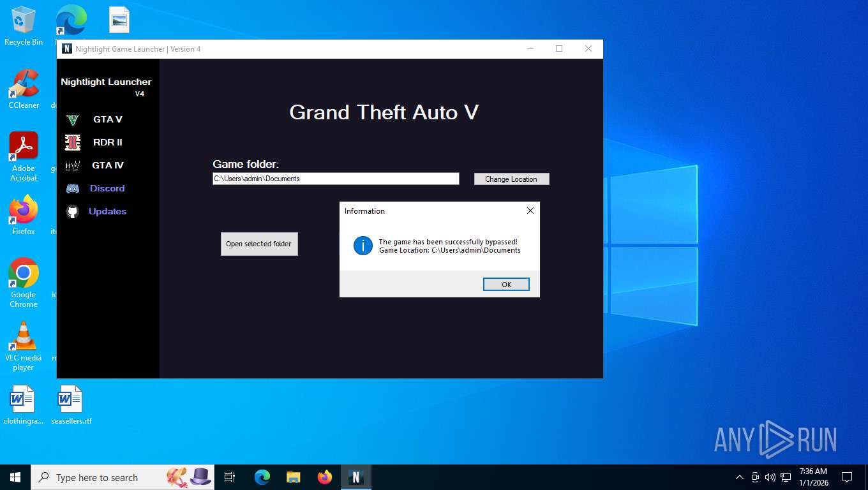Open the Recycle Bin desktop icon
868x490 pixels.
(x=24, y=26)
